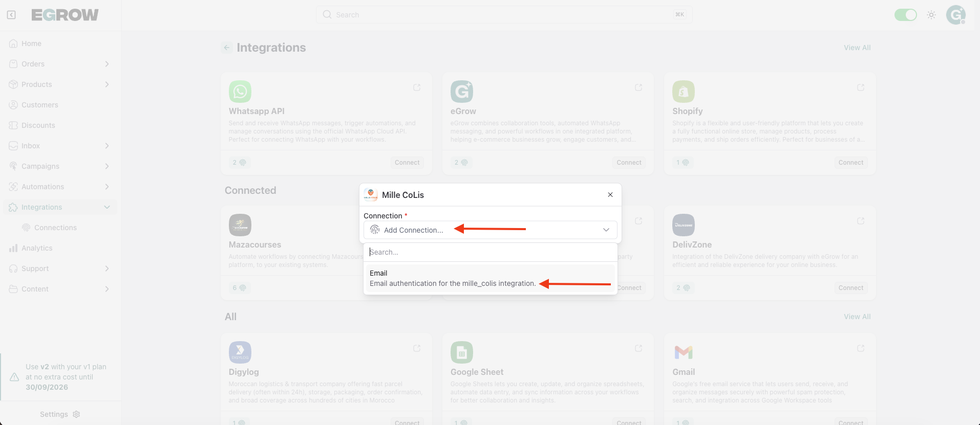Click the Mille CoLis logo icon
Image resolution: width=980 pixels, height=425 pixels.
coord(371,195)
